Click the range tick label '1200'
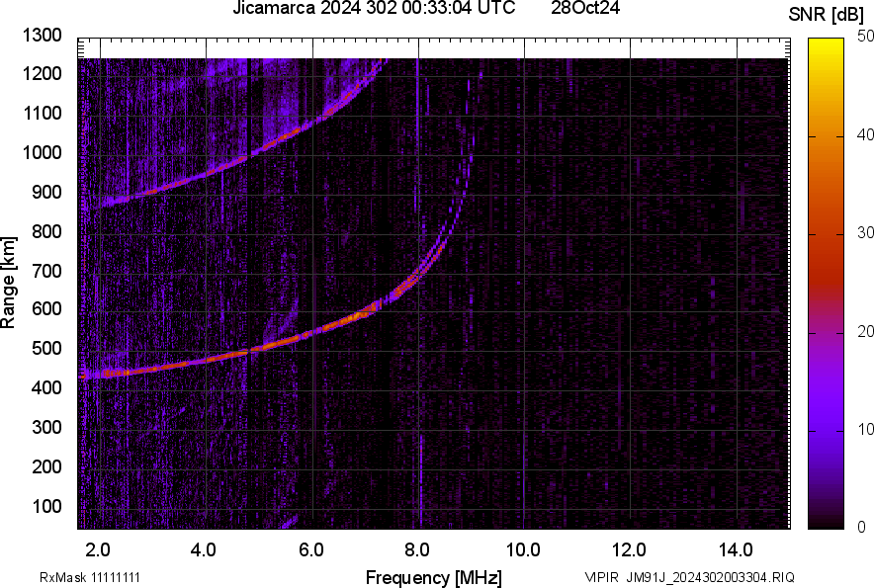Screen dimensions: 874x588 click(x=43, y=73)
